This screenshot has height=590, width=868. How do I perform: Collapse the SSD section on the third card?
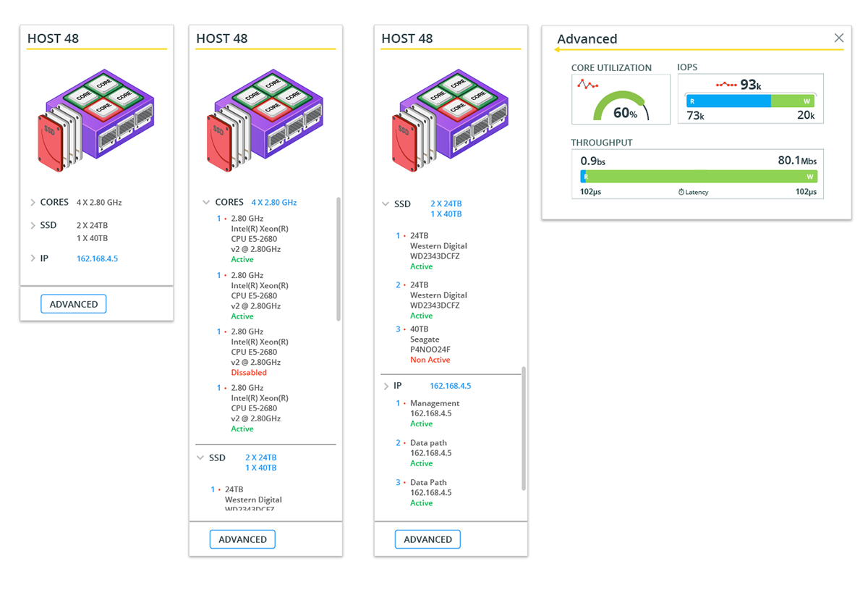384,203
